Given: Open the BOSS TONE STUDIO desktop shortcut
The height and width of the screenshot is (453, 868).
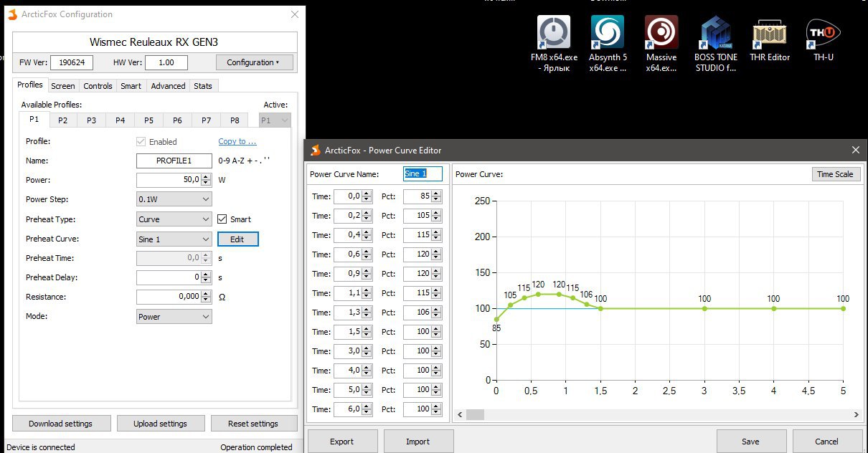Looking at the screenshot, I should [x=716, y=44].
